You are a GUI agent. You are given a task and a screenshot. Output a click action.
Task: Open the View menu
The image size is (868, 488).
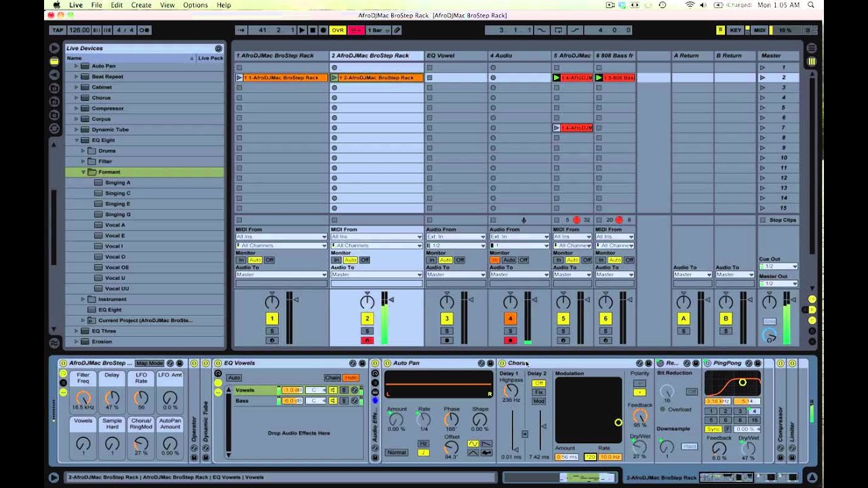pyautogui.click(x=167, y=5)
